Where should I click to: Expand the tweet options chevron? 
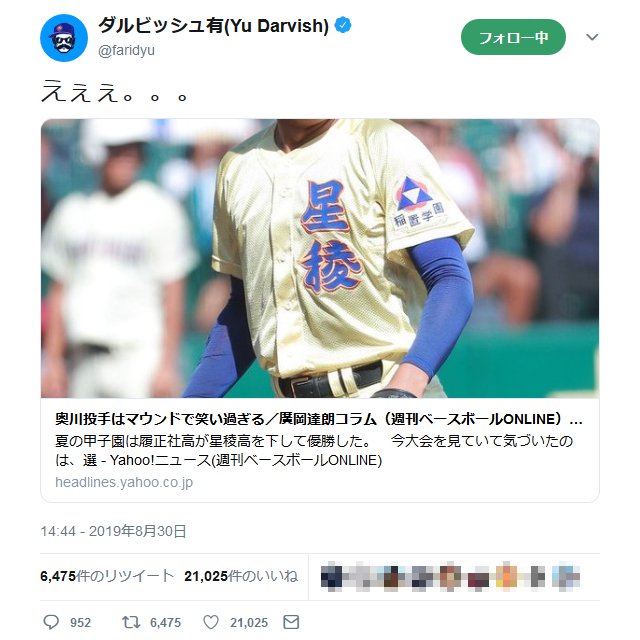click(x=592, y=37)
